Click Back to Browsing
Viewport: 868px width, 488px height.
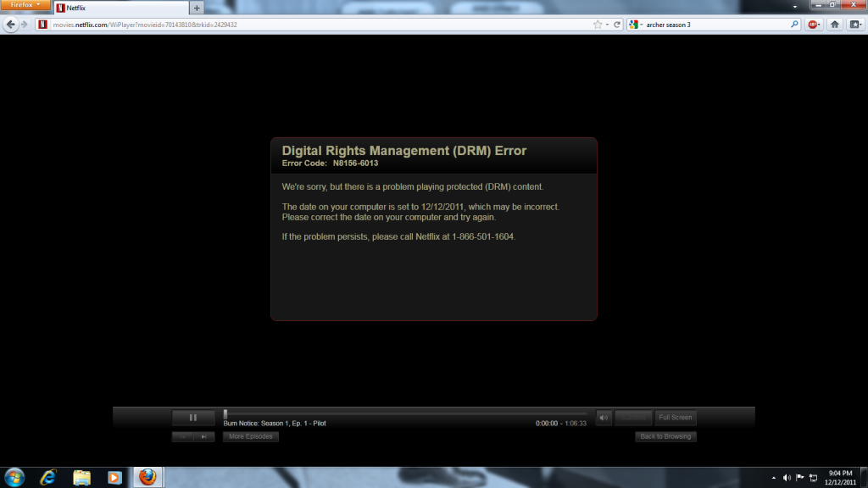(x=665, y=436)
